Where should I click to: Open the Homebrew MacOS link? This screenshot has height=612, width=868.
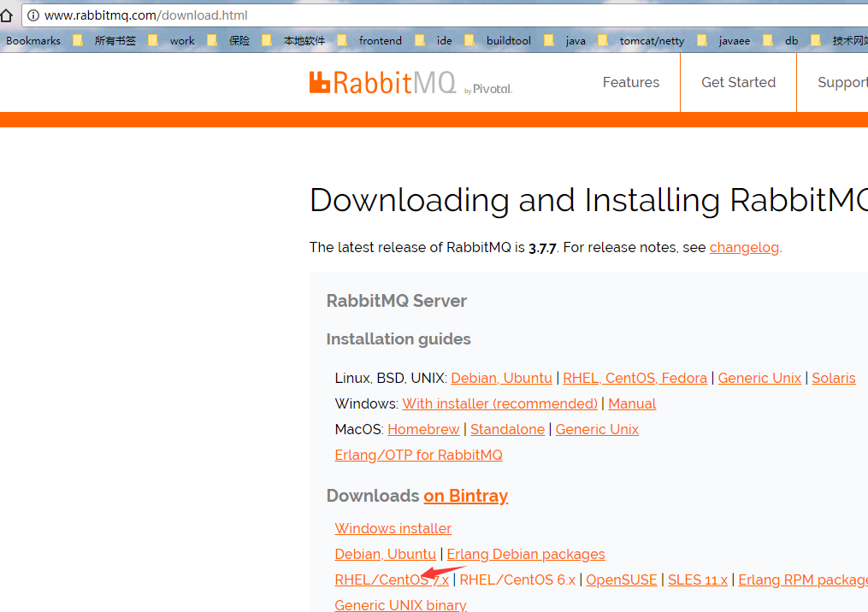pos(423,429)
